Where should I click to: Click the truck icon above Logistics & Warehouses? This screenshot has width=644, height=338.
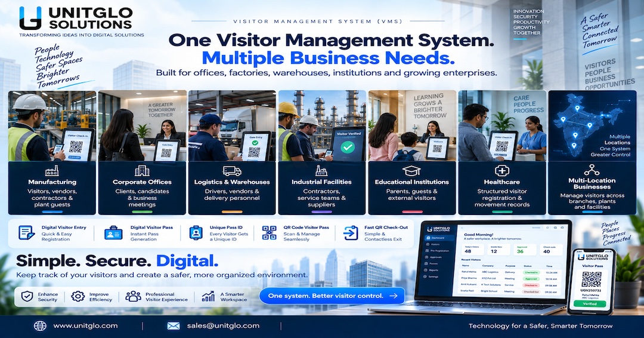tap(231, 171)
